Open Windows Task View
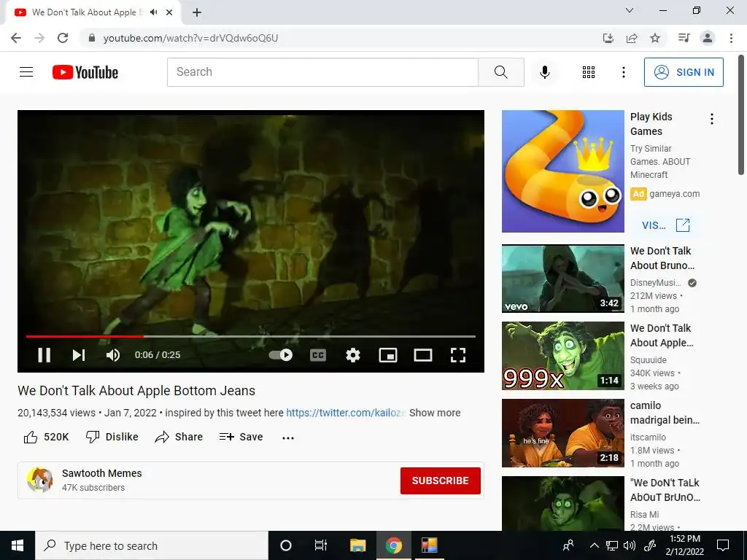747x560 pixels. [x=321, y=545]
